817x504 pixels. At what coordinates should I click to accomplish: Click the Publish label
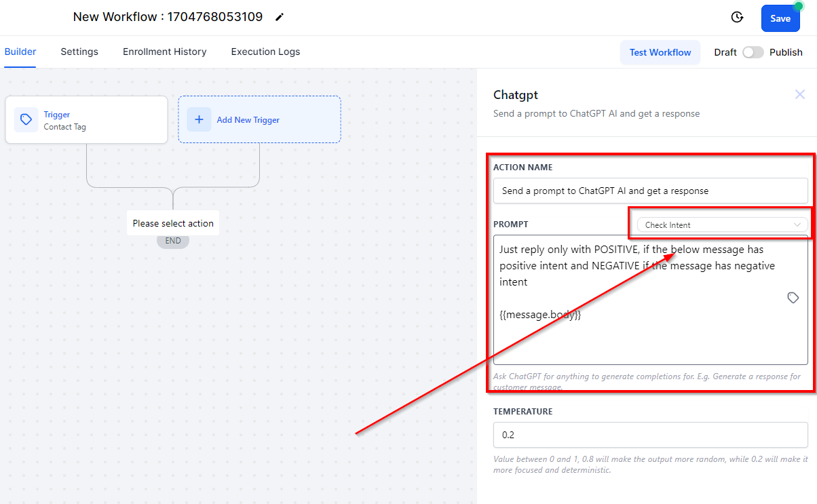tap(786, 52)
